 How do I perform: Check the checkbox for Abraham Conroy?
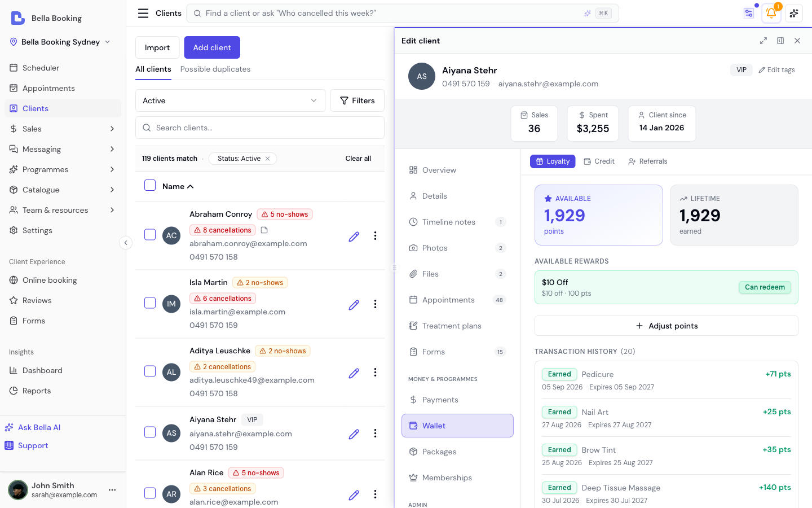(x=150, y=235)
